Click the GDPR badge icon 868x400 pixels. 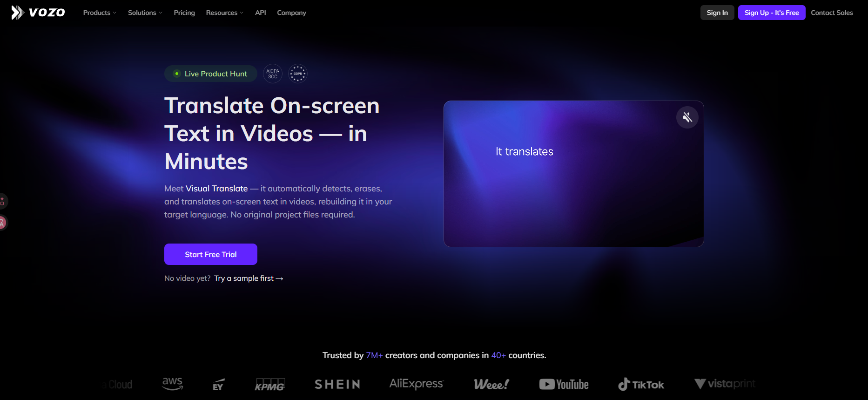coord(298,74)
